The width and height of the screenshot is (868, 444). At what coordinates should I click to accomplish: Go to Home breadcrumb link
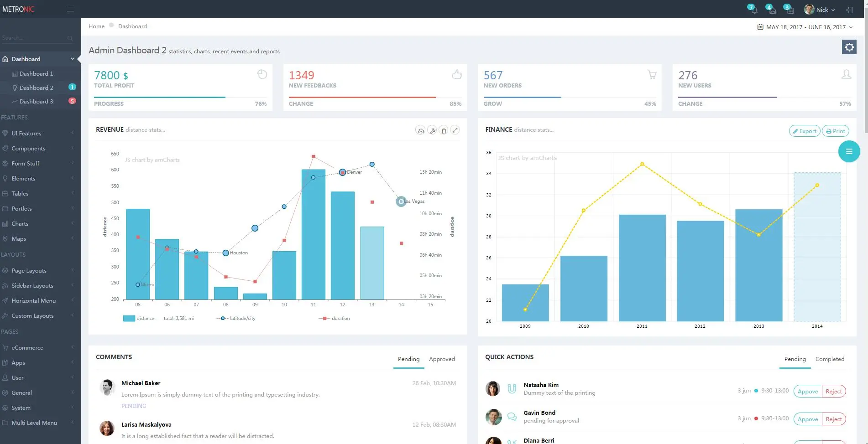point(96,26)
